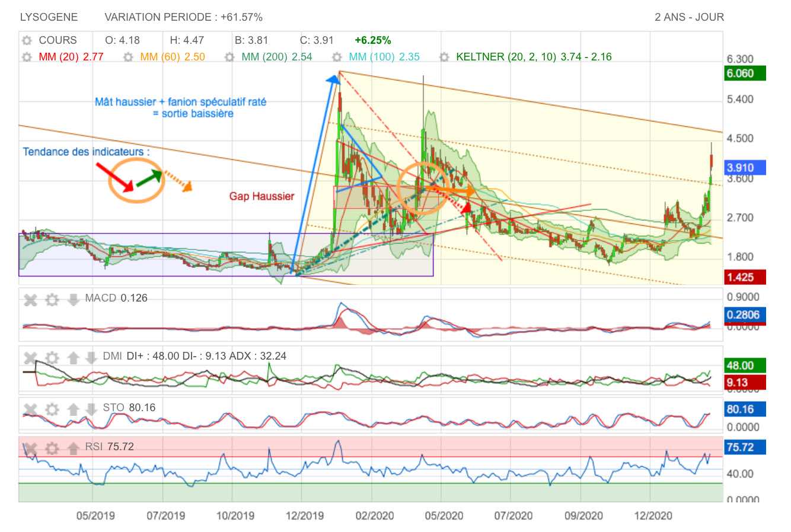
Task: Click the 'Gap Haussier' annotation
Action: tap(261, 196)
